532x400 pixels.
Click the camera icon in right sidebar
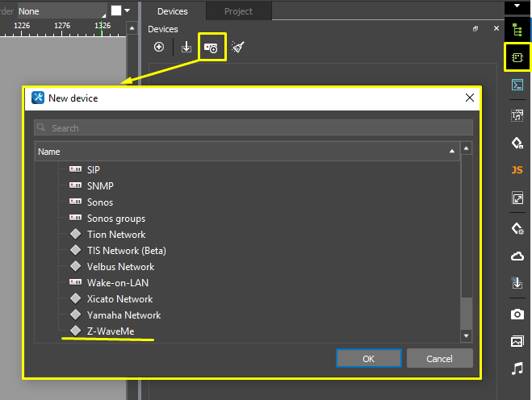[x=517, y=314]
